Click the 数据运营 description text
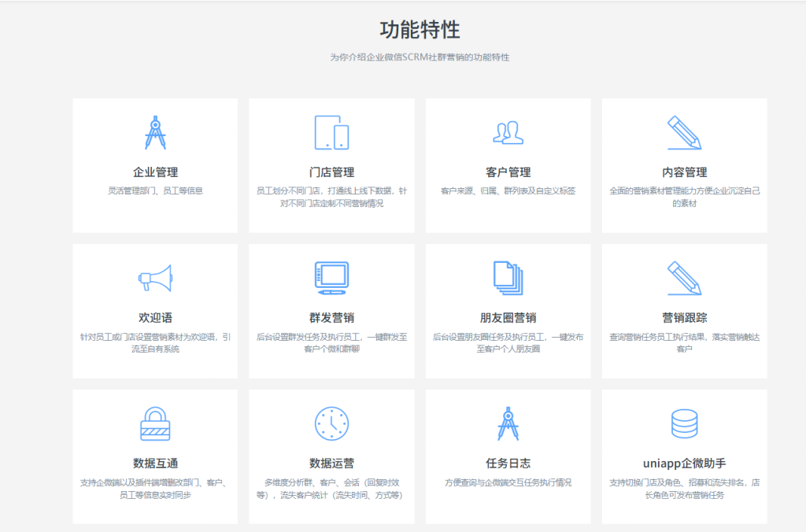The image size is (806, 532). (x=331, y=489)
